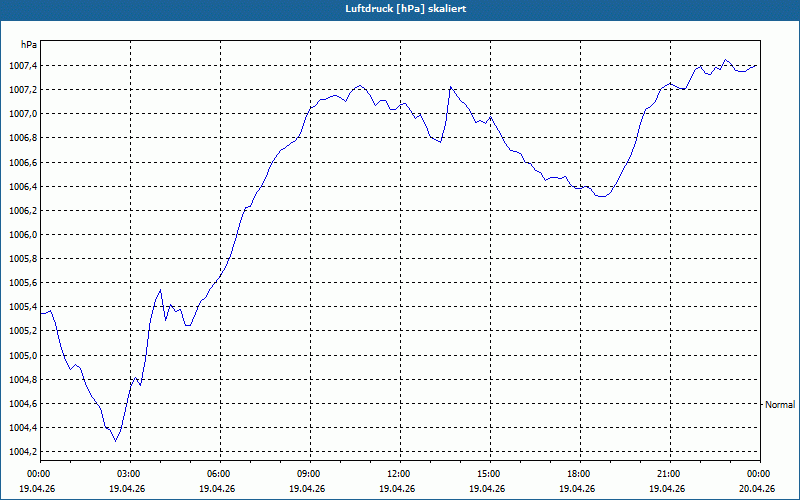
Task: Click the "21:00" time label
Action: [670, 474]
